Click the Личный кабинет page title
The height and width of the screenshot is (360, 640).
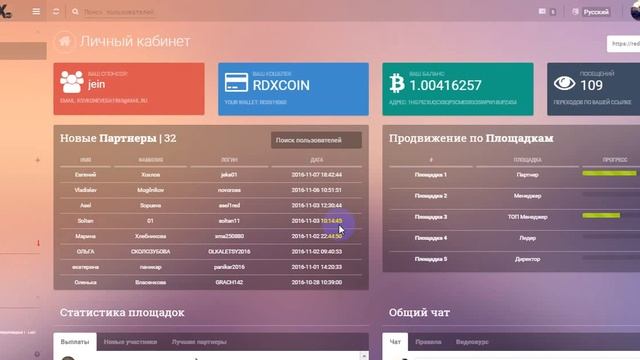point(135,41)
